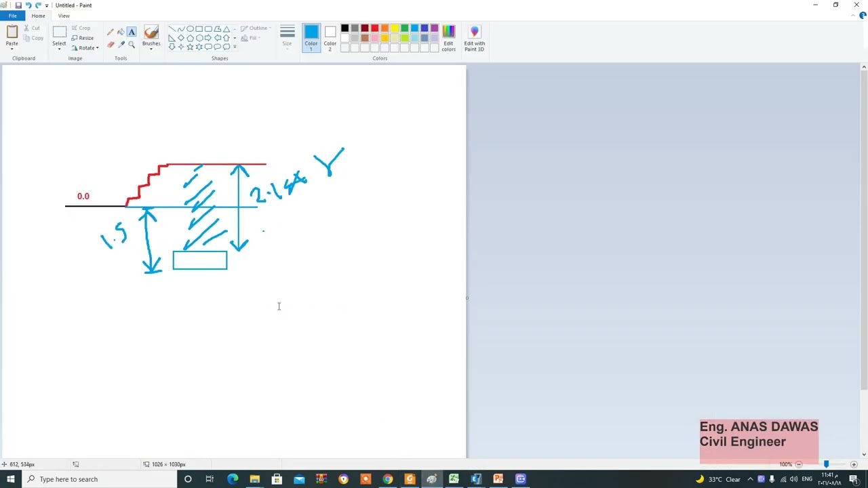The height and width of the screenshot is (488, 868).
Task: Open Customize Quick Access Toolbar dropdown
Action: (x=47, y=5)
